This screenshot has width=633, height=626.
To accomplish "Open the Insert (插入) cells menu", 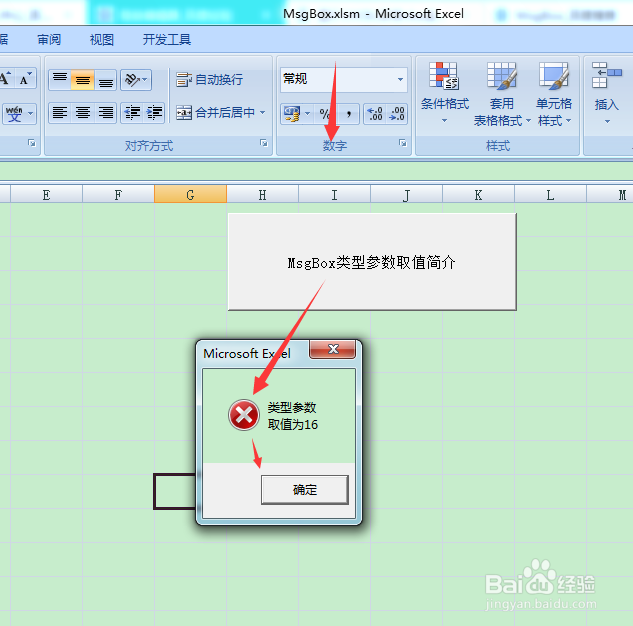I will pos(607,93).
